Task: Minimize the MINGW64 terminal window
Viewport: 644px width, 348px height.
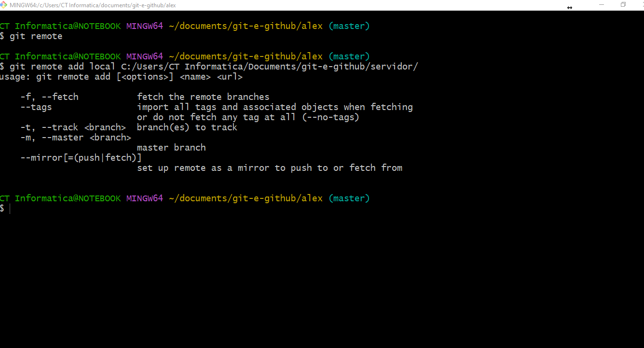Action: (602, 5)
